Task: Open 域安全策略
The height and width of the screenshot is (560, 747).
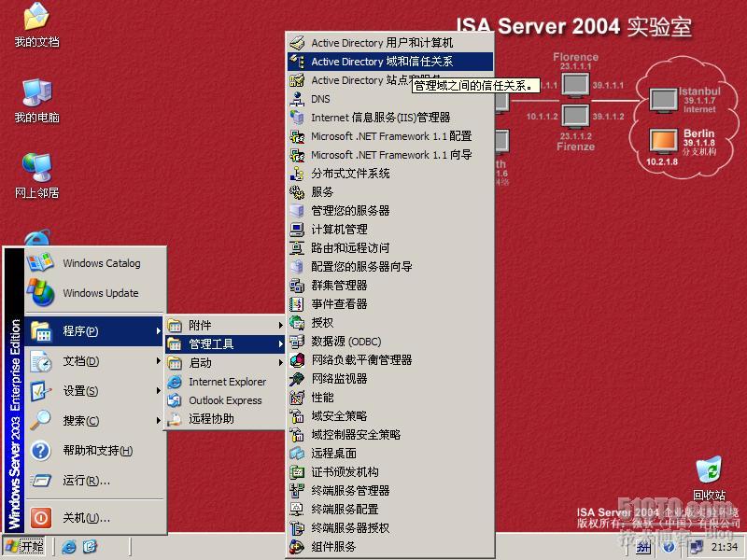Action: point(390,415)
